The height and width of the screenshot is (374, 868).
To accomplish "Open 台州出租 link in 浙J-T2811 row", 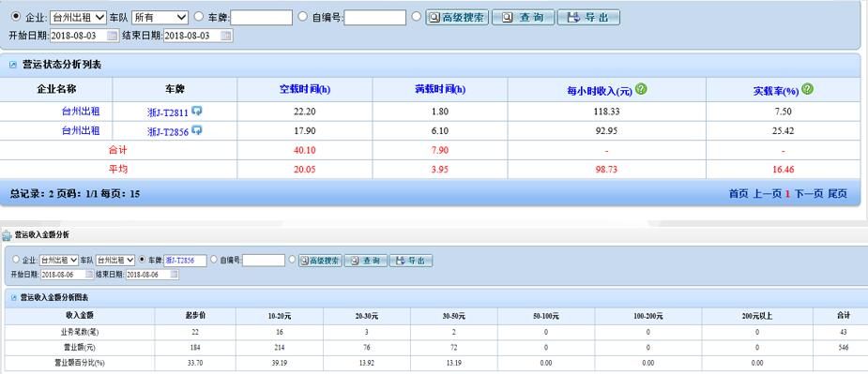I will tap(81, 112).
